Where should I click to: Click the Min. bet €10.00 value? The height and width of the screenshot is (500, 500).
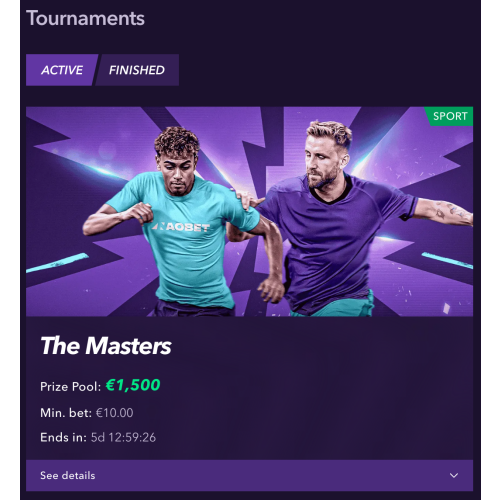click(114, 413)
